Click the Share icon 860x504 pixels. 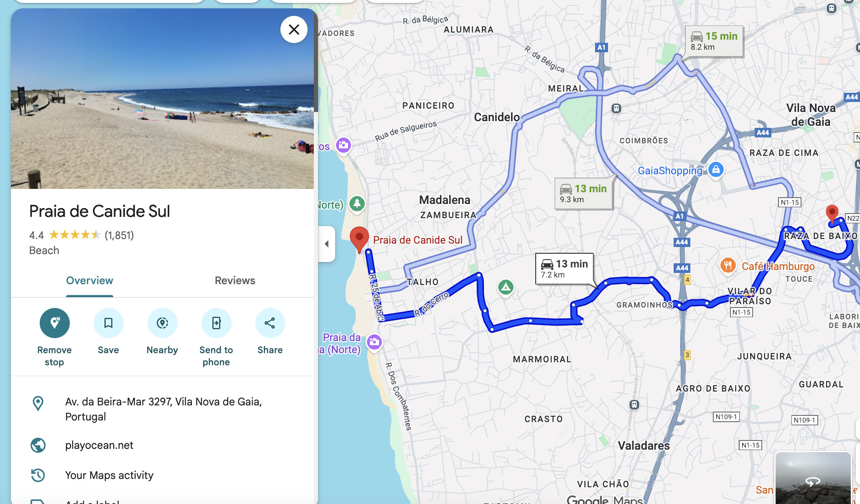click(270, 323)
